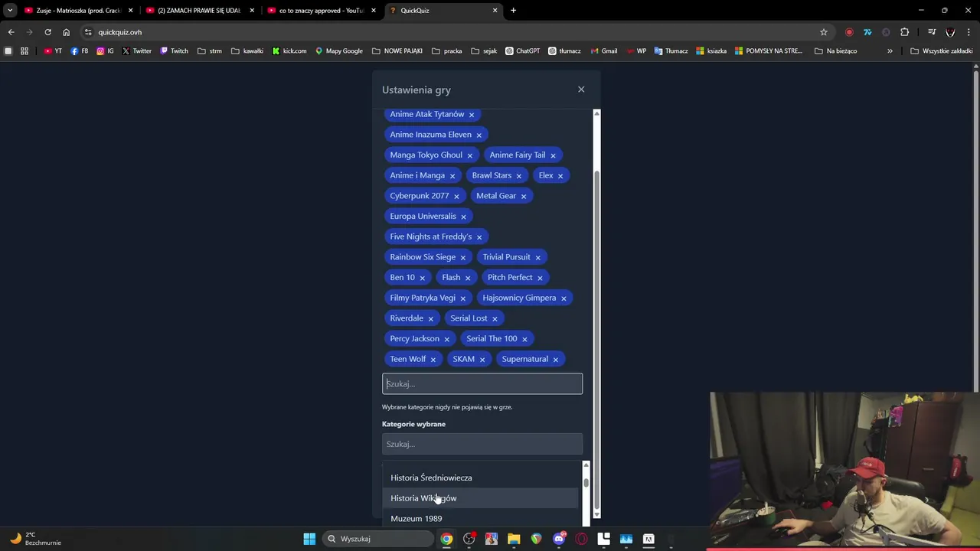Image resolution: width=980 pixels, height=551 pixels.
Task: Open OBS Studio from the taskbar
Action: (x=469, y=539)
